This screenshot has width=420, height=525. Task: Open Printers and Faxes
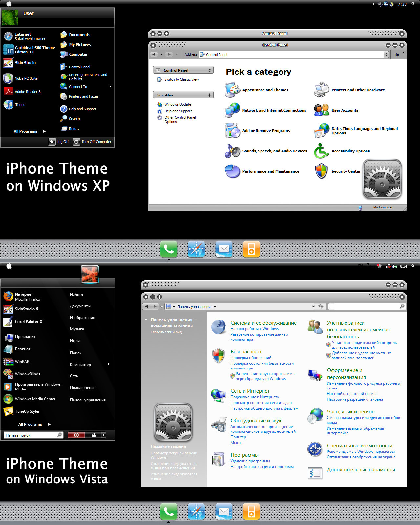pyautogui.click(x=80, y=96)
